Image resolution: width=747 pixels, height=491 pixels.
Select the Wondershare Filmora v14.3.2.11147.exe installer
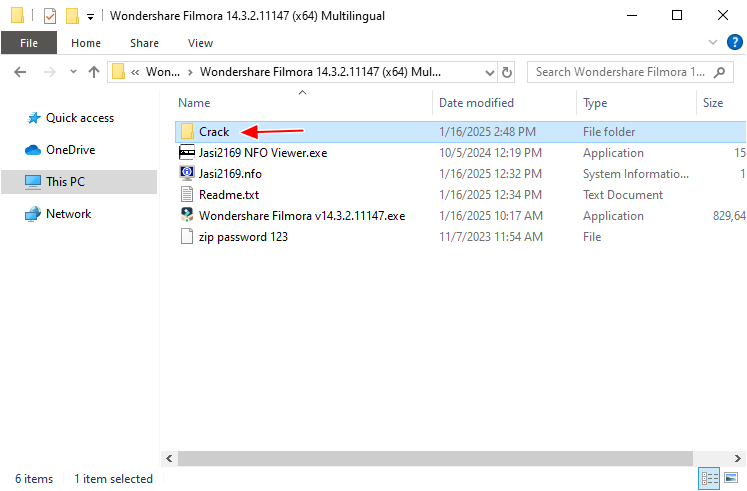[x=301, y=216]
